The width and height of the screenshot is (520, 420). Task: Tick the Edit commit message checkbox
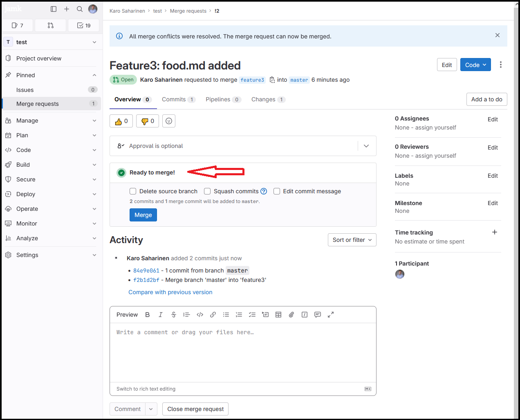click(277, 191)
